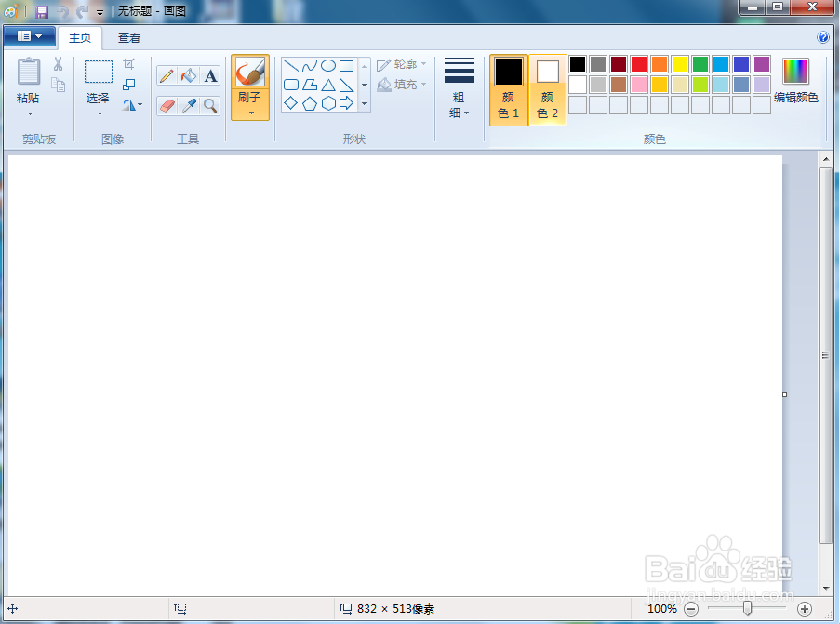Click the '100%' zoom level text

pos(662,609)
